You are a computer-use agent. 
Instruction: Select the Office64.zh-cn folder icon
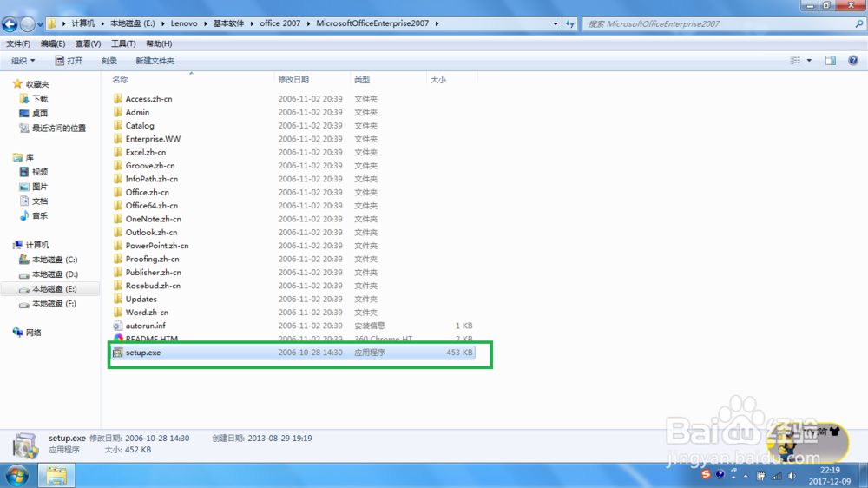(117, 206)
